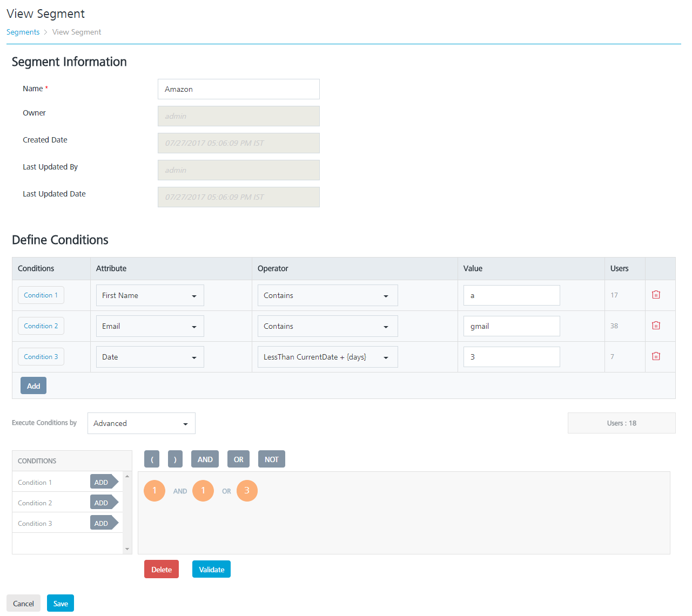
Task: Open the Execute Conditions by dropdown
Action: pos(141,423)
